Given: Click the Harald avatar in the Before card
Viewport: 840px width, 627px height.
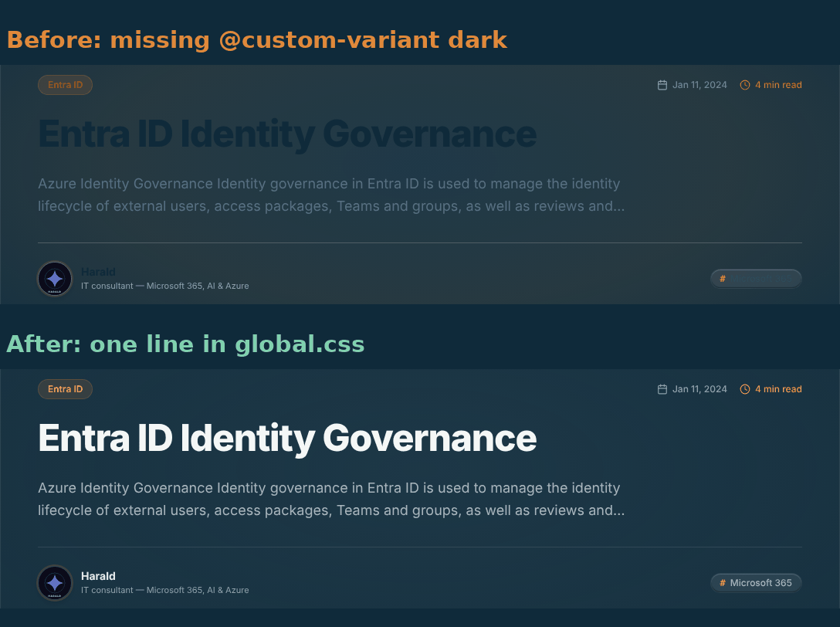Looking at the screenshot, I should click(x=55, y=279).
